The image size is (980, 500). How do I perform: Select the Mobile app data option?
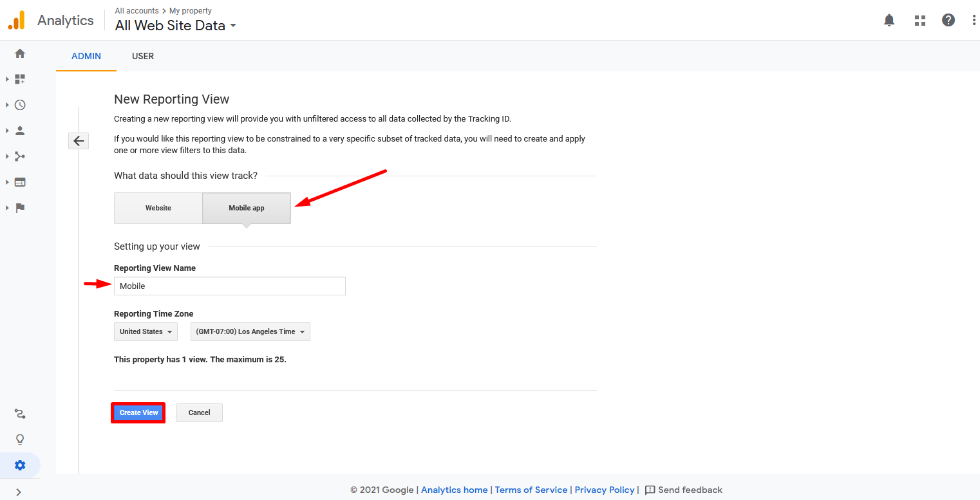pos(247,208)
